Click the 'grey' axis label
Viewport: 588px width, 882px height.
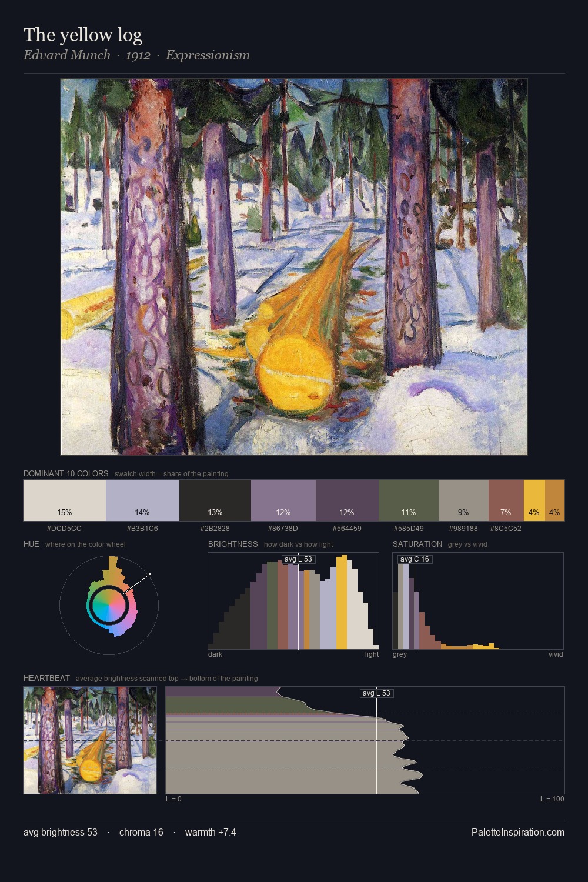click(400, 654)
